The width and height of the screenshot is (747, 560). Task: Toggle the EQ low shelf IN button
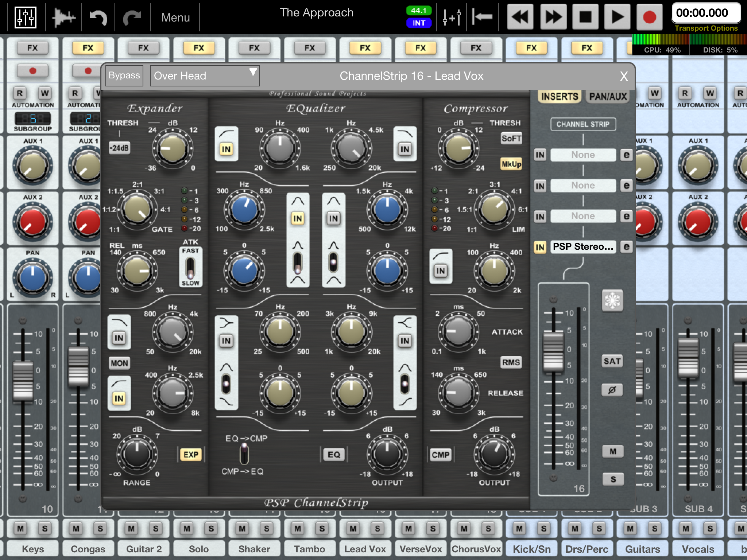226,341
